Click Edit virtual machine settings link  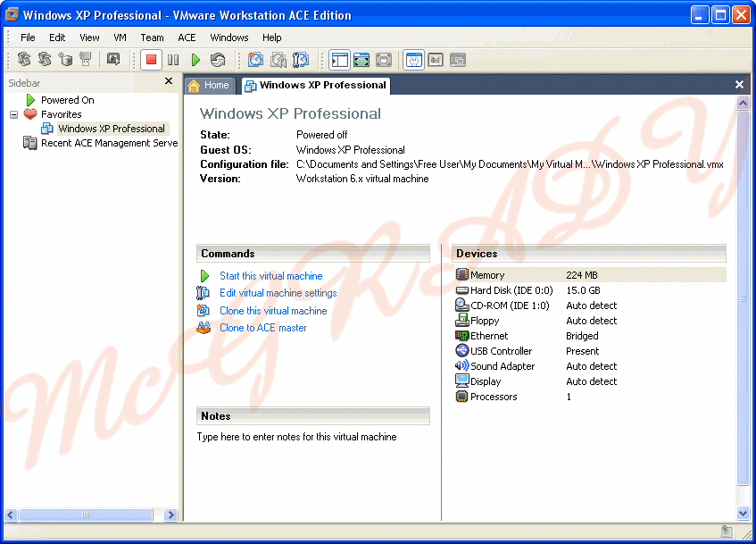click(x=278, y=293)
